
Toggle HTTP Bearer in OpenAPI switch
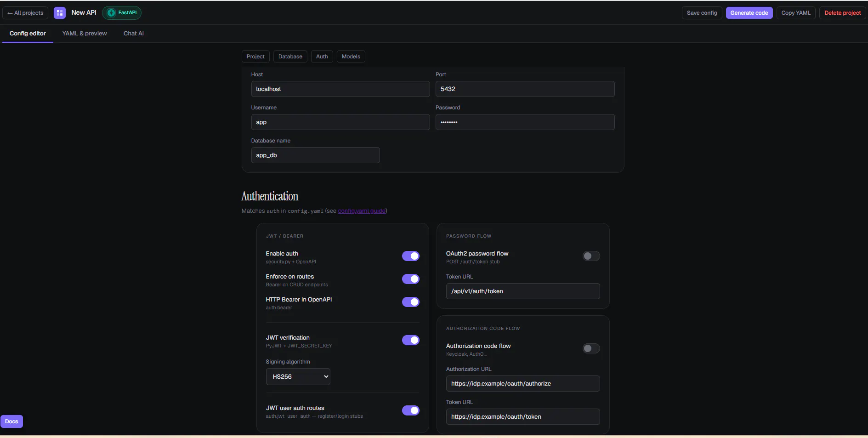point(411,302)
